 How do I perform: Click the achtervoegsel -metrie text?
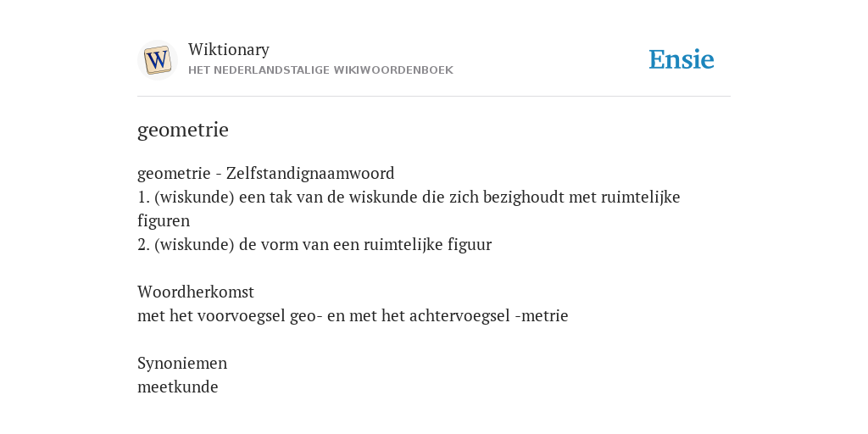coord(489,315)
